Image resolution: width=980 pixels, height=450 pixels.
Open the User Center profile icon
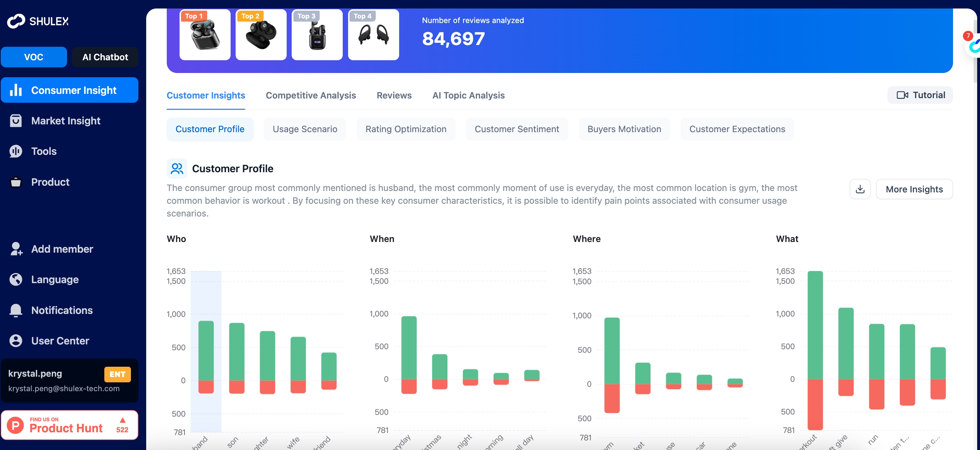pos(16,341)
